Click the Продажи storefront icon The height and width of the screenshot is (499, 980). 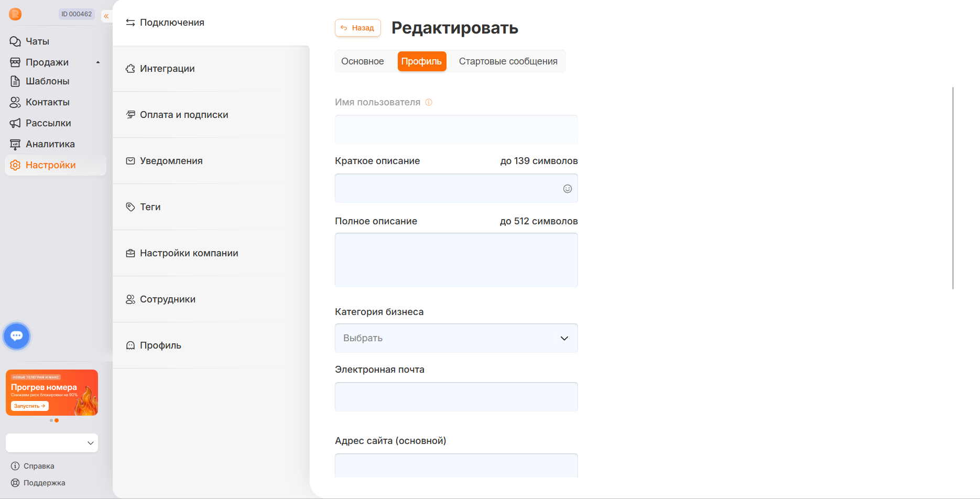coord(15,62)
